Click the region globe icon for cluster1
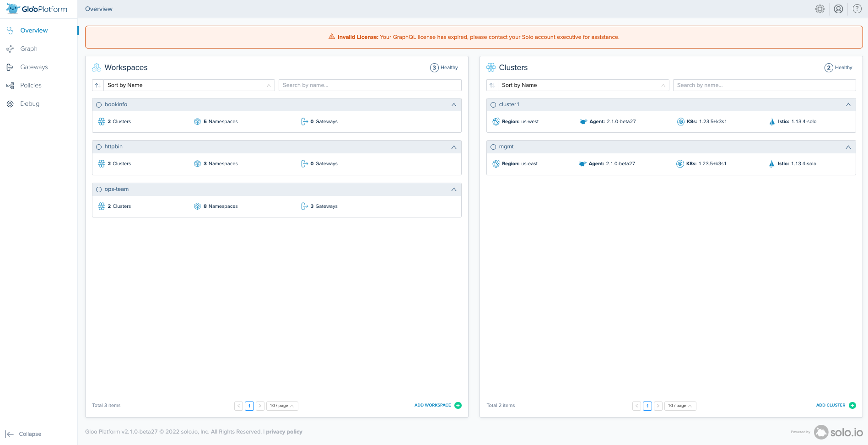The image size is (868, 445). (496, 121)
